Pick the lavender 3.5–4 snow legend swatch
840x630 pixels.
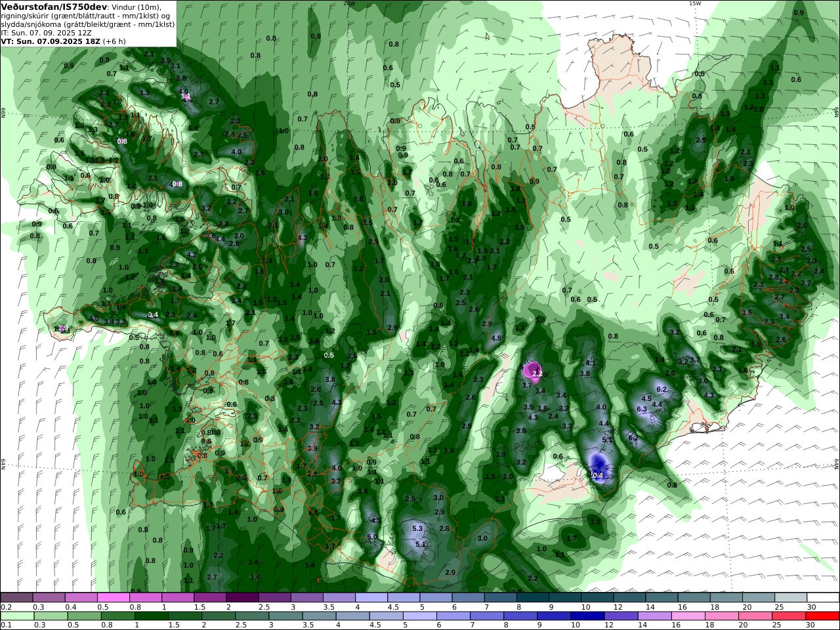(x=338, y=598)
